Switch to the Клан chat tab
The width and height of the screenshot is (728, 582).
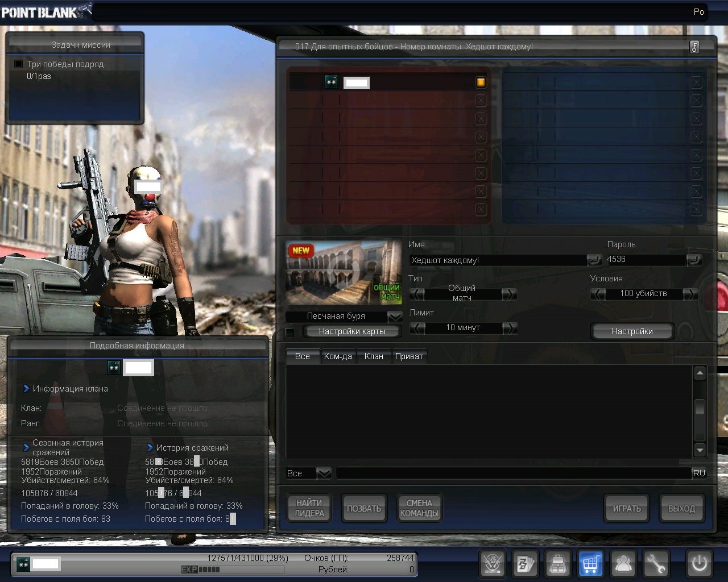tap(374, 356)
